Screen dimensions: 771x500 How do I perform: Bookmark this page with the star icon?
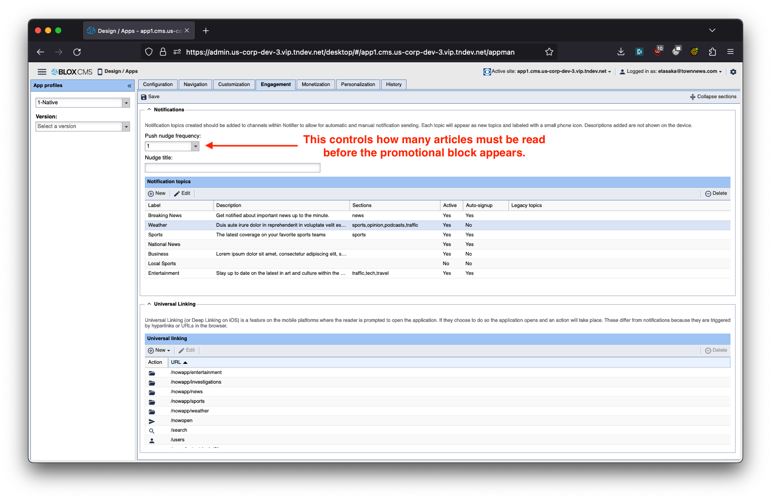[x=549, y=52]
